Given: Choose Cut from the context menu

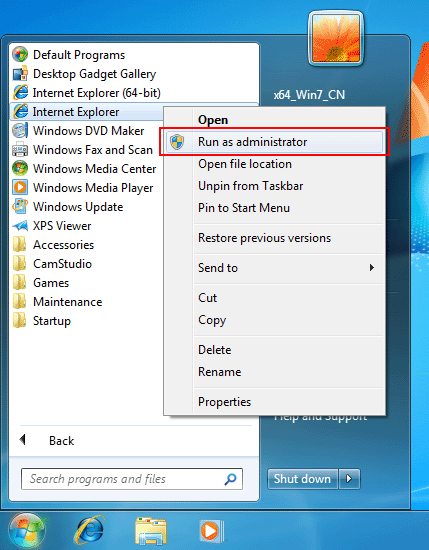Looking at the screenshot, I should pos(207,298).
